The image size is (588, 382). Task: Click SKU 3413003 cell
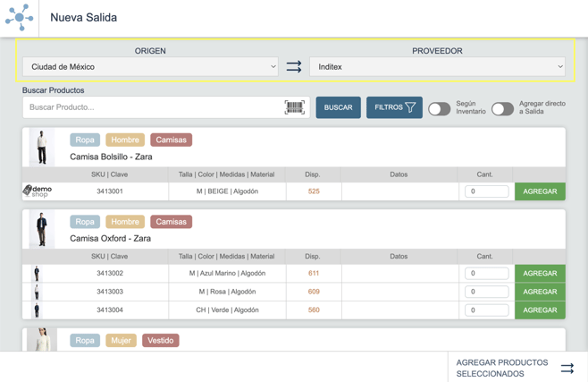110,292
